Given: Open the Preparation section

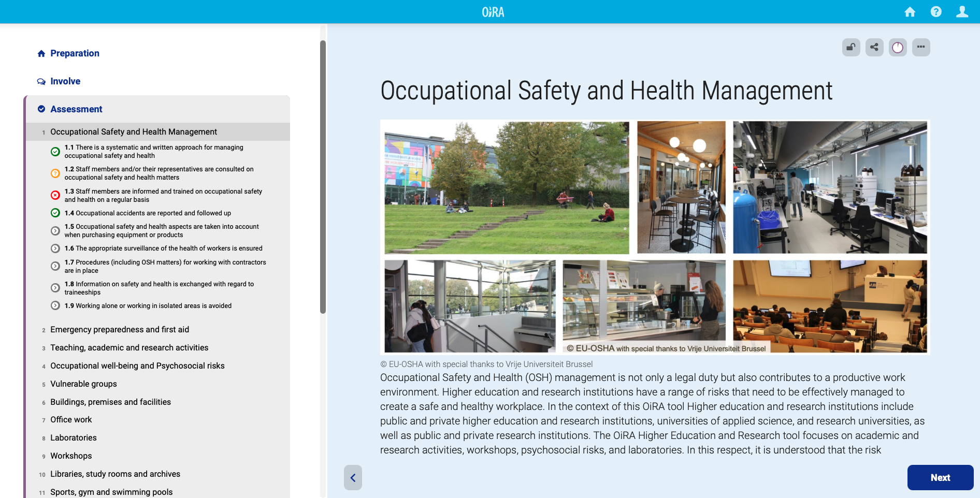Looking at the screenshot, I should click(x=75, y=53).
